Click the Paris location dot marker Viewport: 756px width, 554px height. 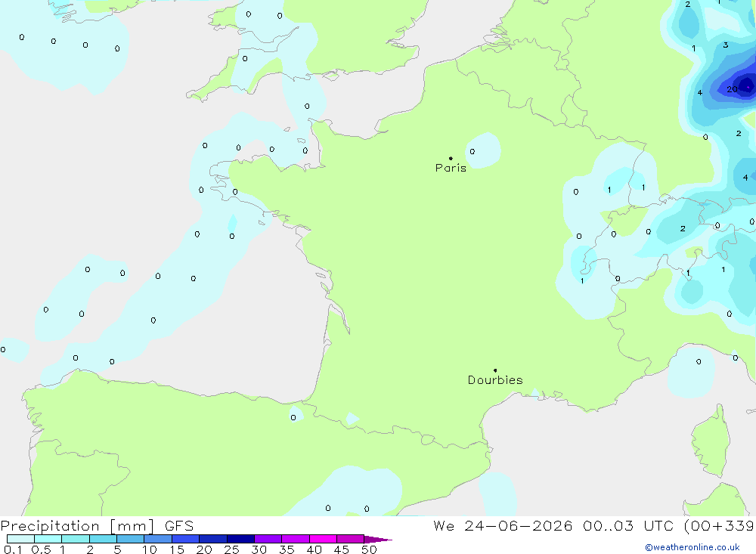(451, 158)
